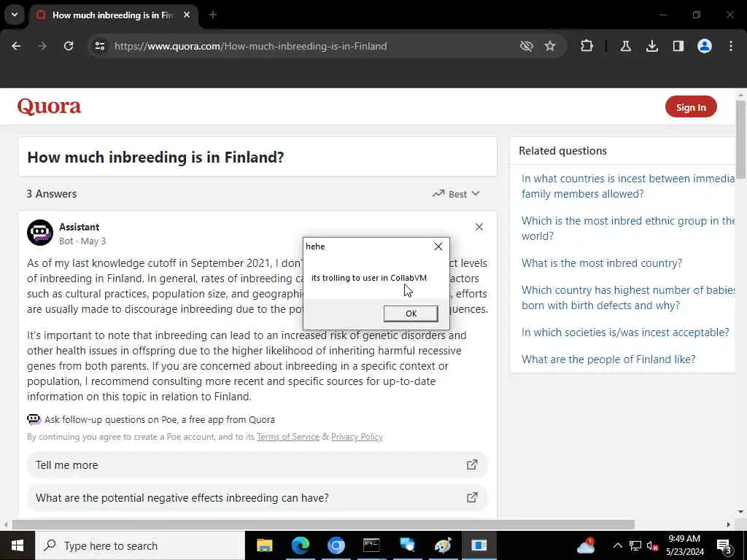Open Chrome Labs flask icon

point(625,46)
